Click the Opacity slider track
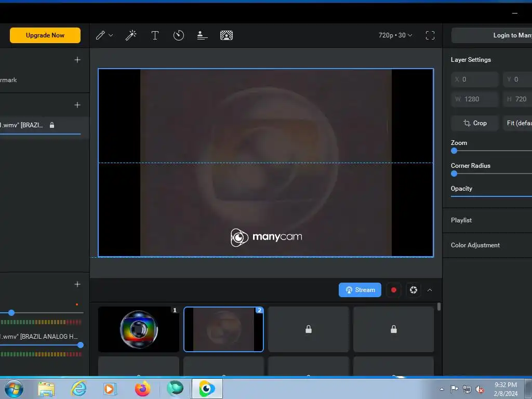Image resolution: width=532 pixels, height=399 pixels. click(x=491, y=196)
